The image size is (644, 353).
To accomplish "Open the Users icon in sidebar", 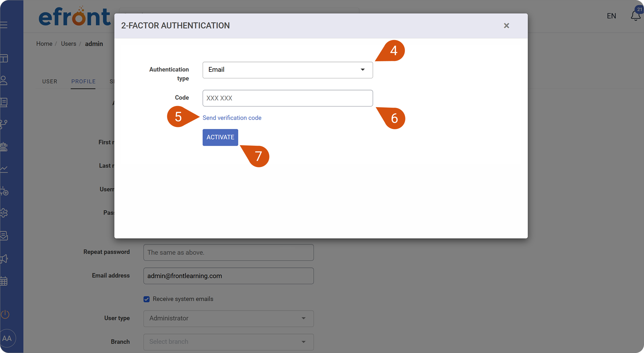I will point(4,80).
